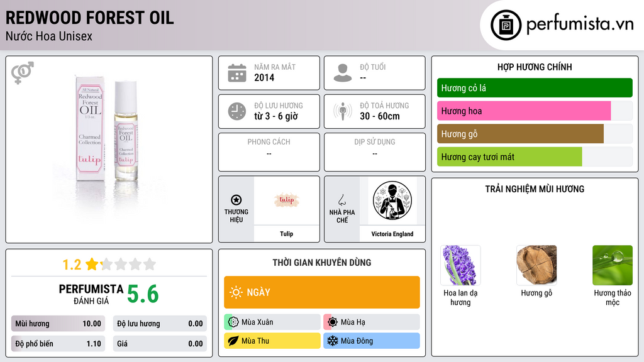
Task: Click the star badge icon above Thương hiệu
Action: [236, 200]
